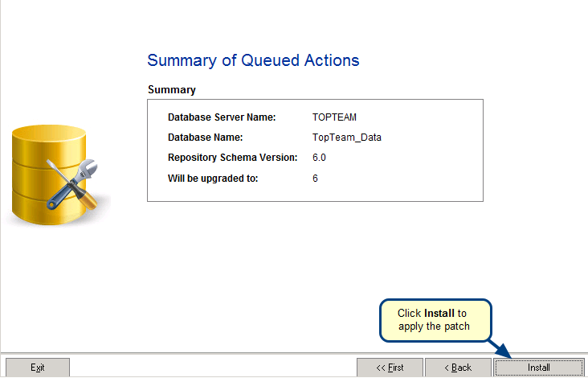Select the 6.0 schema version value

click(319, 158)
